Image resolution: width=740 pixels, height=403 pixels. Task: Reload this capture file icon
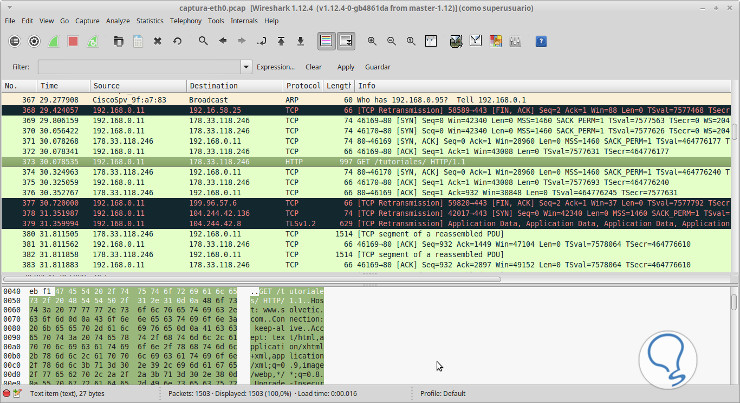[x=177, y=42]
